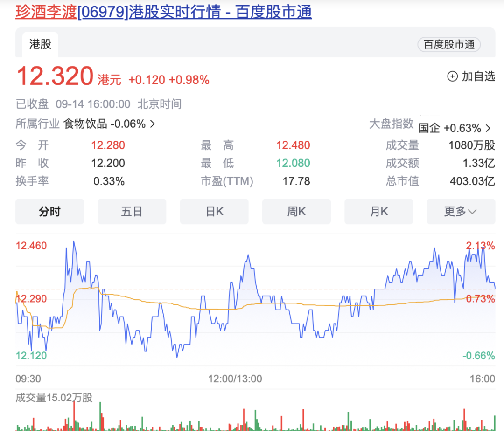Image resolution: width=504 pixels, height=441 pixels.
Task: Click the 成交额 value 1.33亿
Action: pyautogui.click(x=479, y=163)
